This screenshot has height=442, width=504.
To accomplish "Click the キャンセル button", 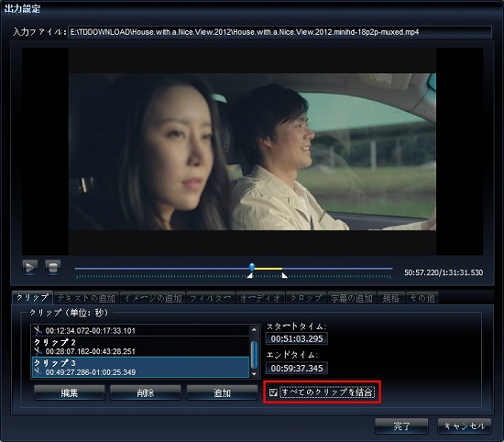I will (465, 426).
